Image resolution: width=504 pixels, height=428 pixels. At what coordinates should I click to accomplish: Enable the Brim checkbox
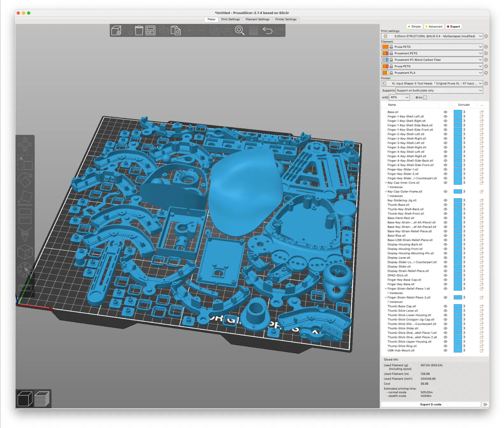click(425, 97)
